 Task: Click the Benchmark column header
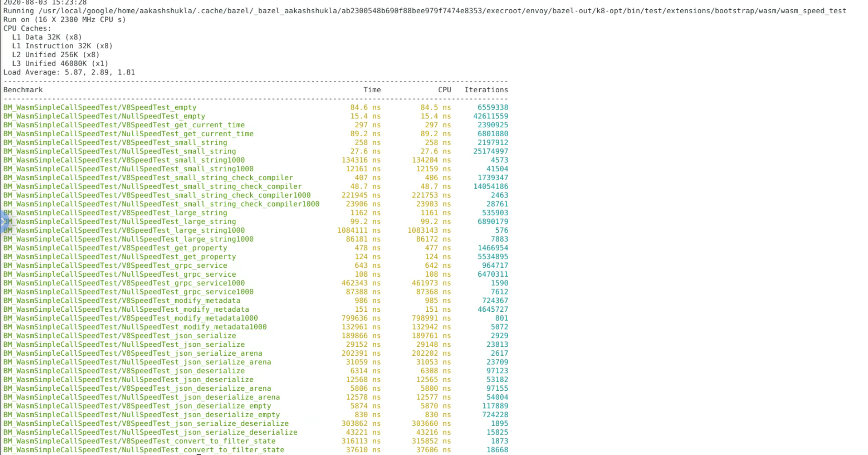[23, 90]
